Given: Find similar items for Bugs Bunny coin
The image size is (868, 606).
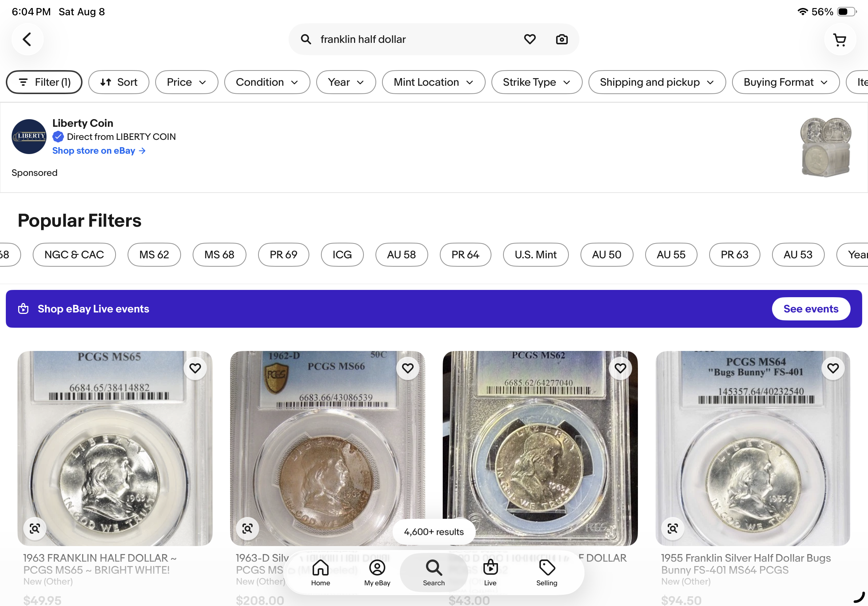Looking at the screenshot, I should pyautogui.click(x=672, y=528).
